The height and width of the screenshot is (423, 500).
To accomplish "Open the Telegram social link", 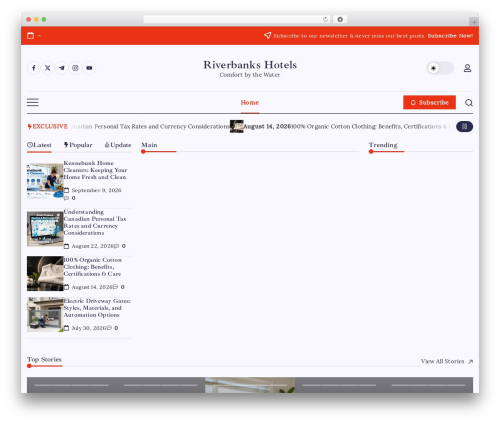I will click(x=62, y=68).
